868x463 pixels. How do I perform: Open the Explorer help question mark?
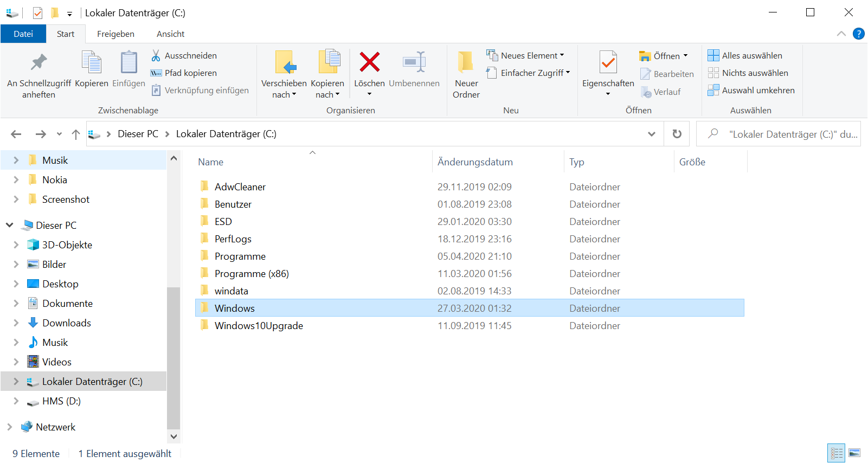tap(859, 34)
